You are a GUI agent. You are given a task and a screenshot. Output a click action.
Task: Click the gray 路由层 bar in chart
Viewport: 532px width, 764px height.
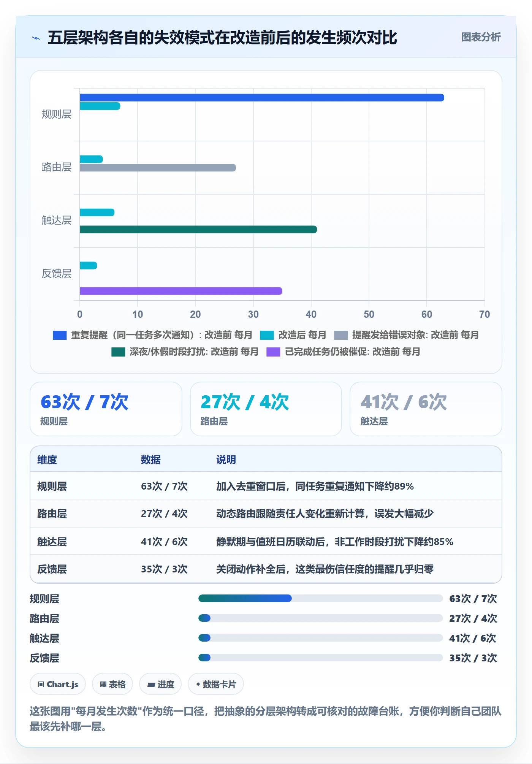click(x=158, y=168)
